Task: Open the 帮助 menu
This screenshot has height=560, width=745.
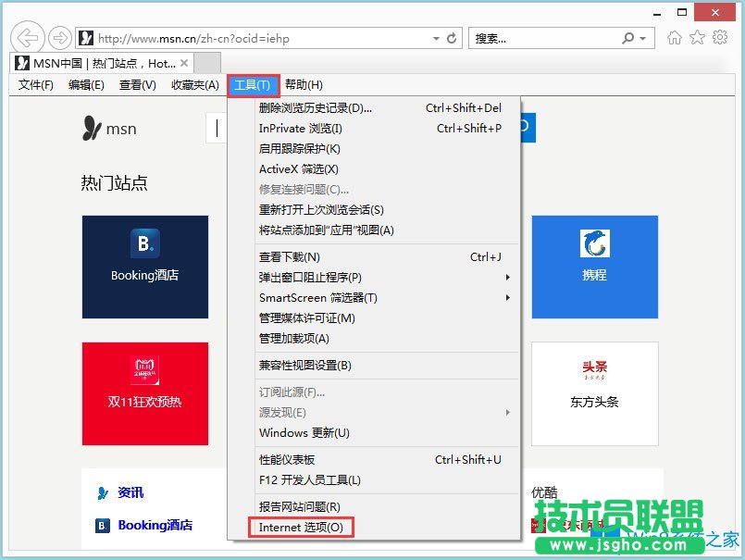Action: 301,84
